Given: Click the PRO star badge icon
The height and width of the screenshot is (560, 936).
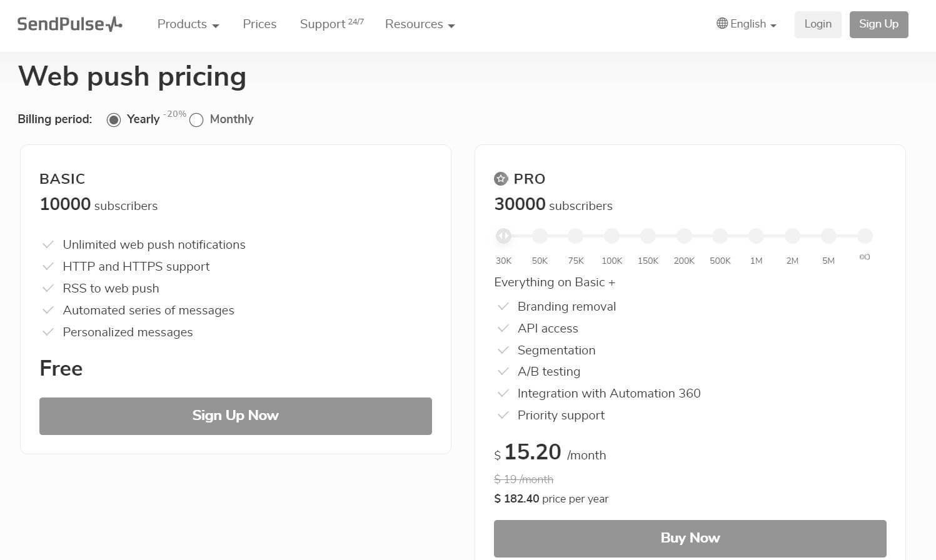Looking at the screenshot, I should tap(501, 179).
